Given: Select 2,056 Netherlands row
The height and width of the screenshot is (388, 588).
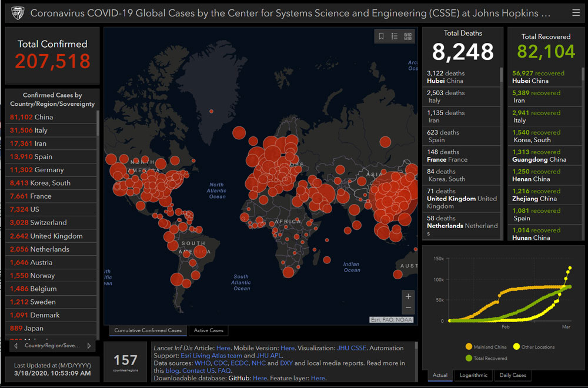Looking at the screenshot, I should pos(51,249).
